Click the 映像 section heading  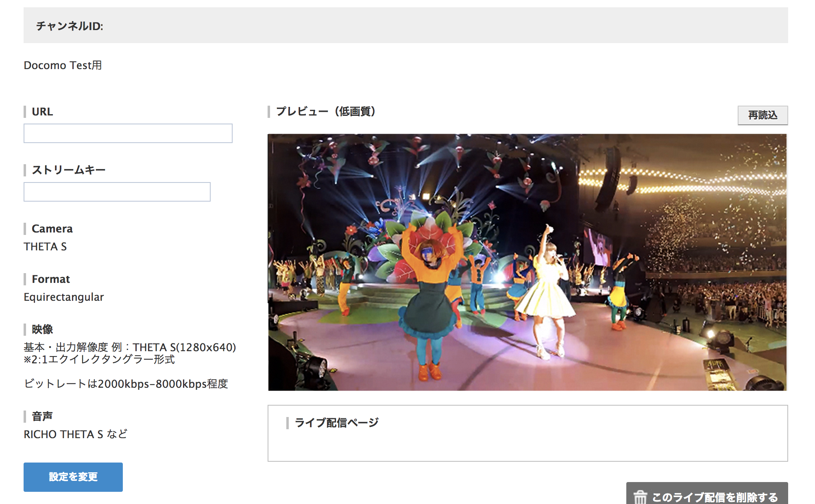pos(42,329)
